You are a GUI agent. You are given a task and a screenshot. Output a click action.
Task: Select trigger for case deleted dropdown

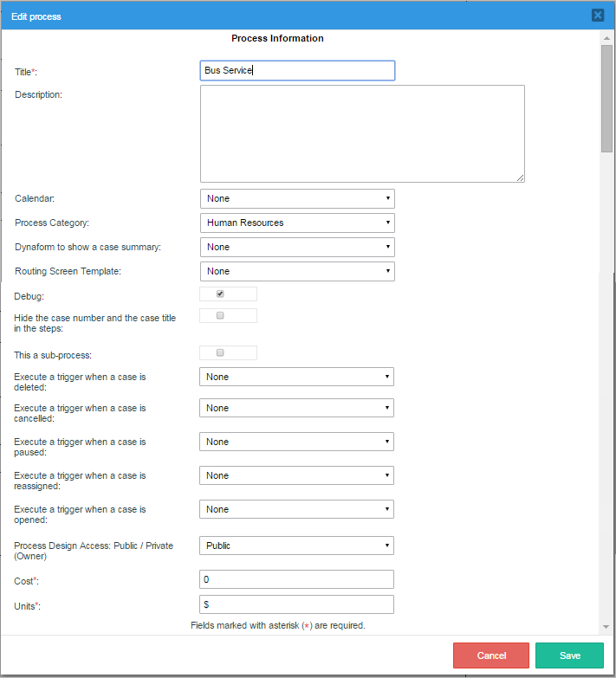(296, 377)
